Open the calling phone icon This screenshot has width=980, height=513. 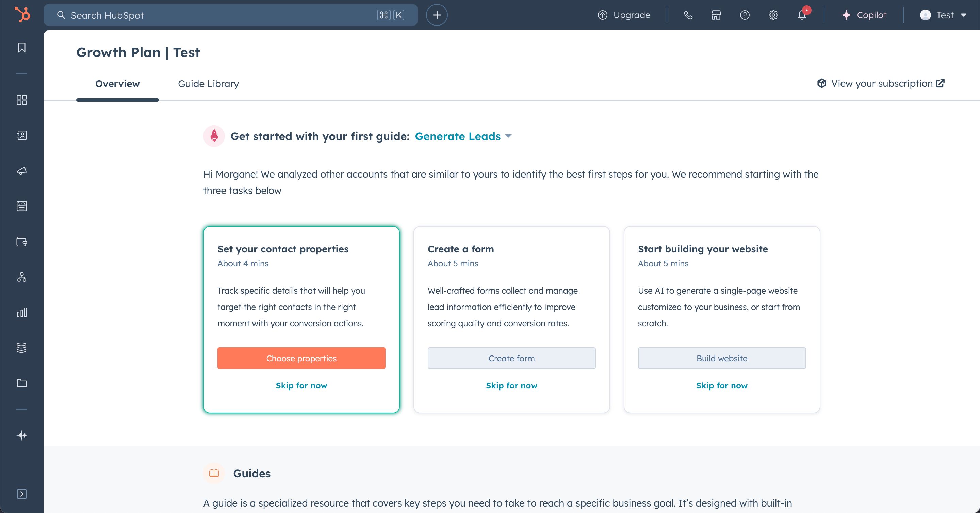point(688,15)
